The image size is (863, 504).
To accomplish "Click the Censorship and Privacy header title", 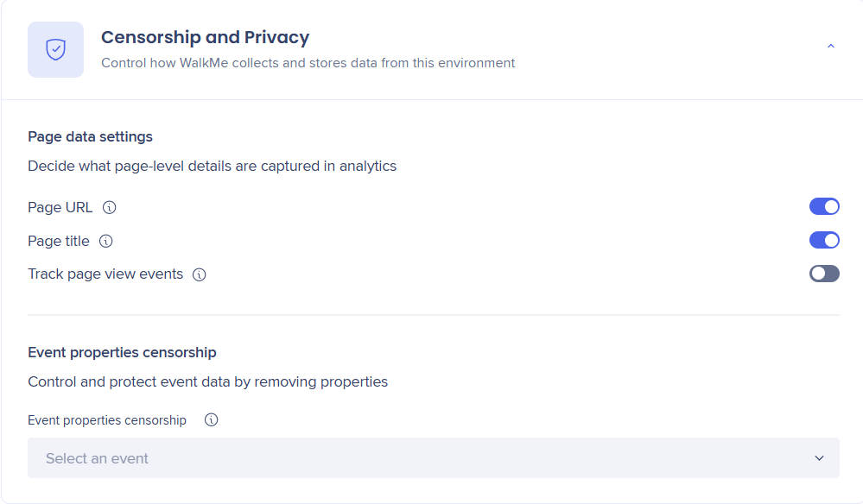I will click(205, 37).
